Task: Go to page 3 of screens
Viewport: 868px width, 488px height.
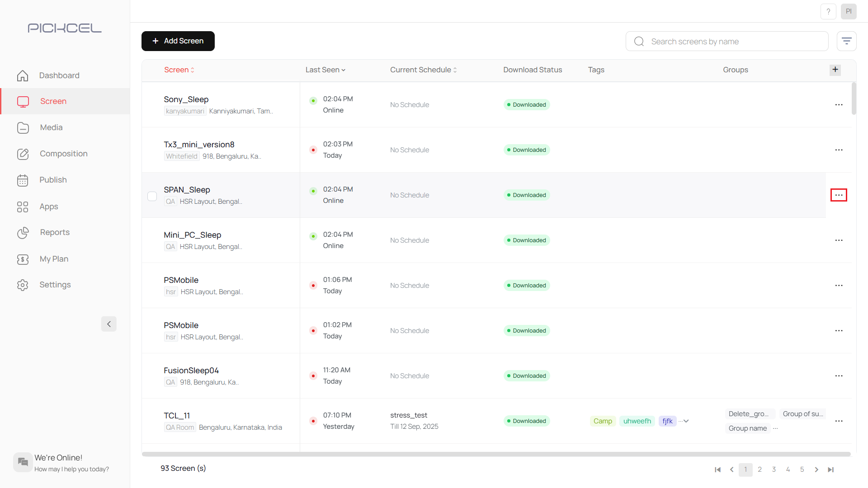Action: [774, 469]
